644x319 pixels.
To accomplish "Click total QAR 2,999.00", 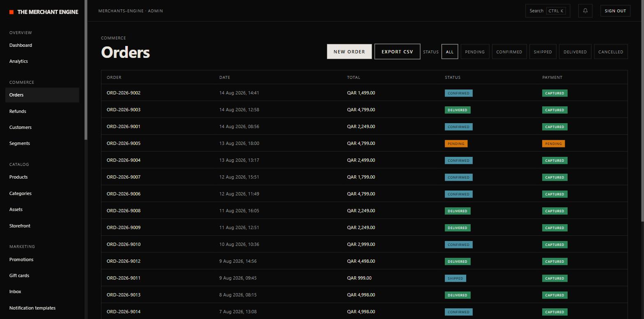I will click(x=361, y=244).
